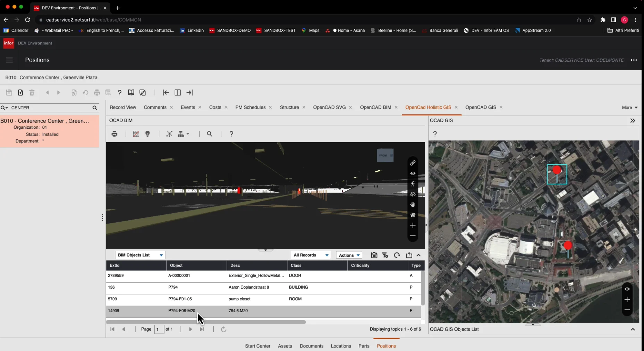Save the BIM objects grid layout
644x351 pixels.
374,255
